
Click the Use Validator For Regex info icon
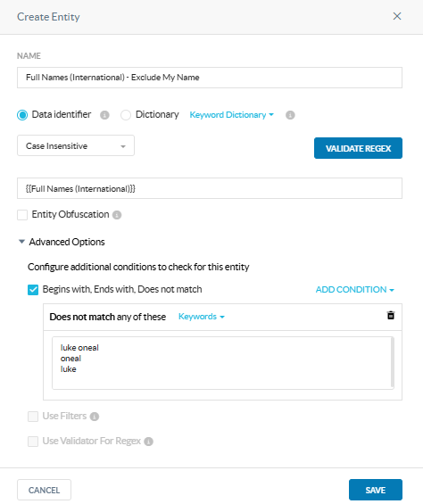click(148, 442)
